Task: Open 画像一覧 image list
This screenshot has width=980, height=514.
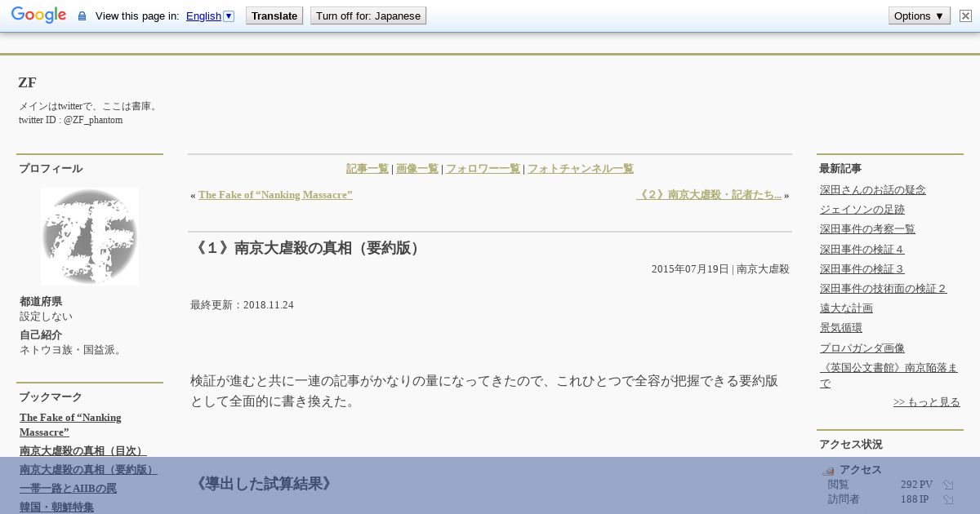Action: coord(417,169)
